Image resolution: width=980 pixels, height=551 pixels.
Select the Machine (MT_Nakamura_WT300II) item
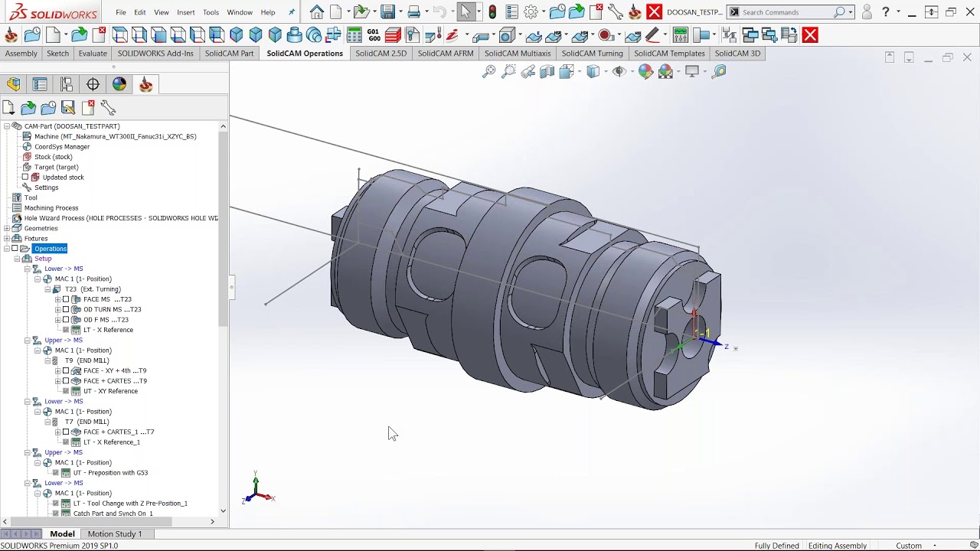[115, 136]
